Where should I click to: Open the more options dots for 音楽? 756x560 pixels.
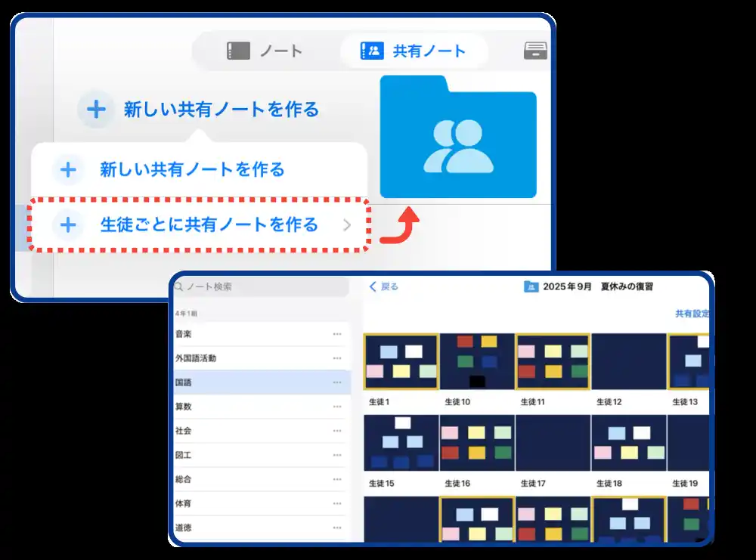click(x=337, y=334)
